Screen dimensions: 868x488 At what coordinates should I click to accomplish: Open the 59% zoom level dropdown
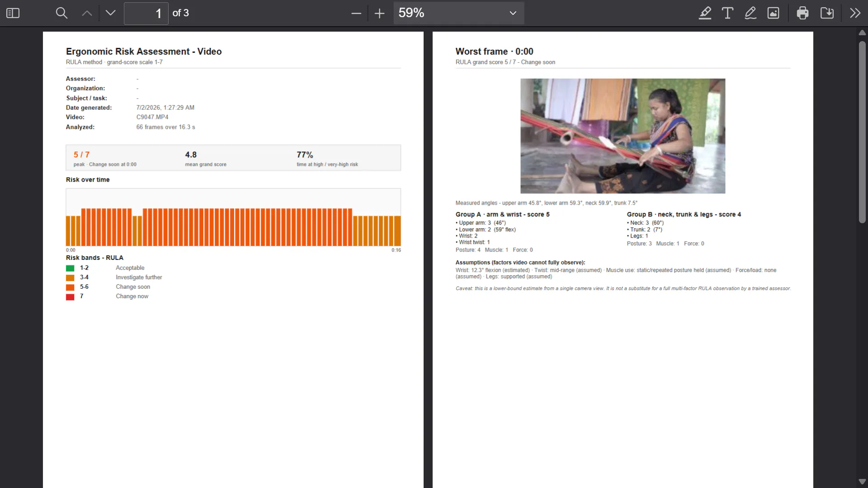pyautogui.click(x=458, y=13)
